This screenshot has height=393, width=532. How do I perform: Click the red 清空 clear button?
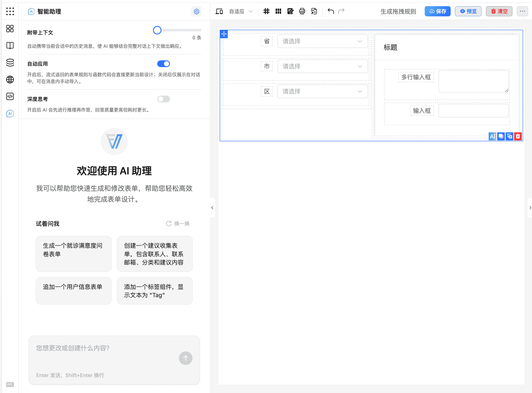[x=499, y=11]
